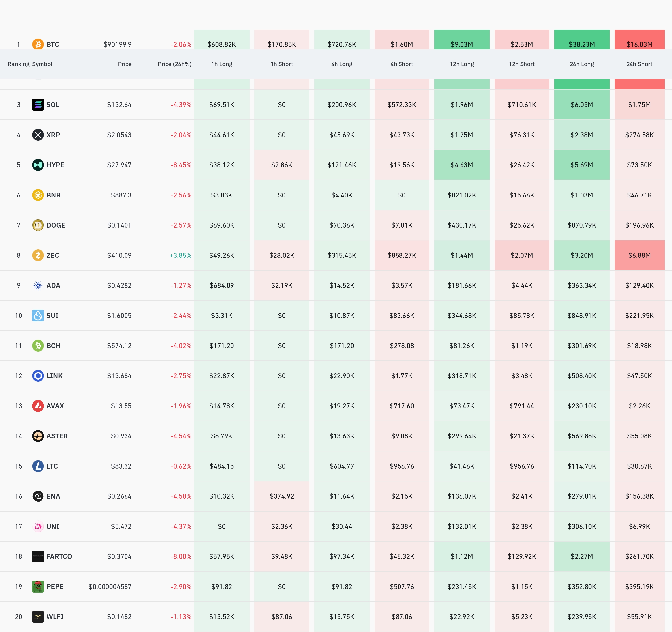Click the Uniswap UNI icon
The height and width of the screenshot is (632, 672).
tap(38, 526)
